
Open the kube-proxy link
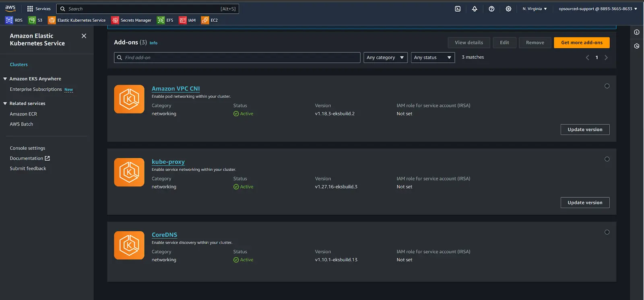(168, 161)
